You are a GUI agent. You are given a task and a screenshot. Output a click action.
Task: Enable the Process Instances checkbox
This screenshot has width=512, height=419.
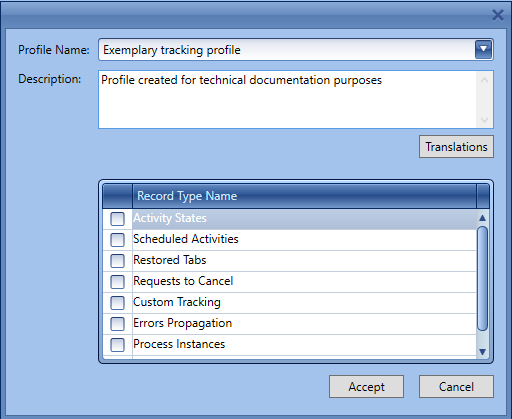point(117,345)
